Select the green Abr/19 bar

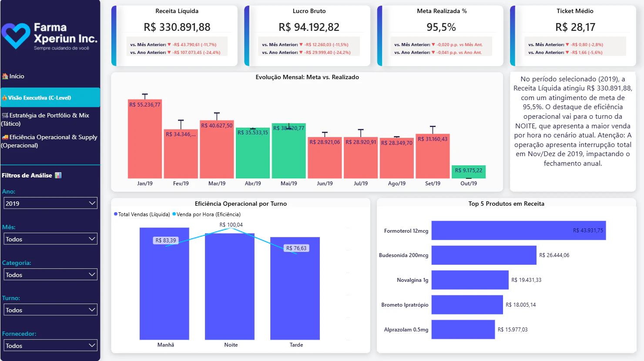click(253, 153)
